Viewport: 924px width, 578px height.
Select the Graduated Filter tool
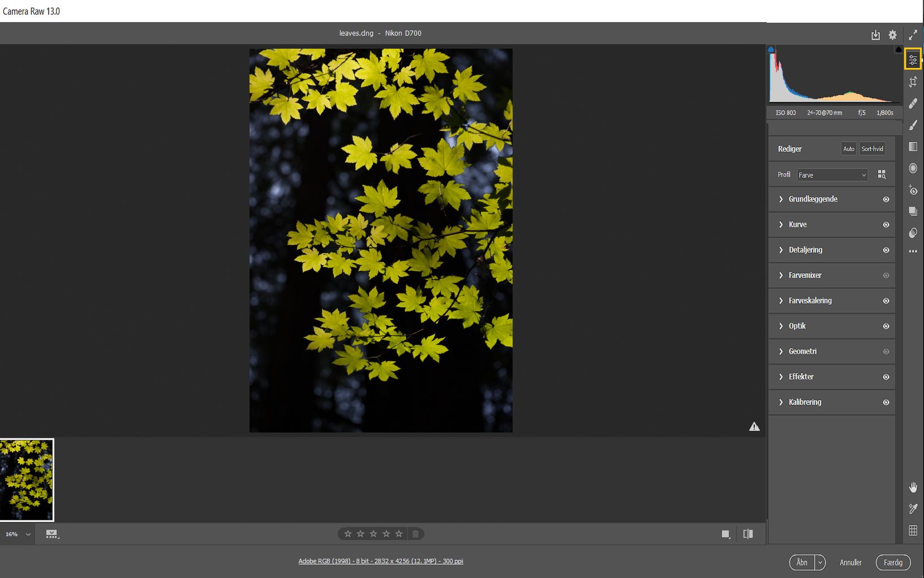pyautogui.click(x=913, y=147)
